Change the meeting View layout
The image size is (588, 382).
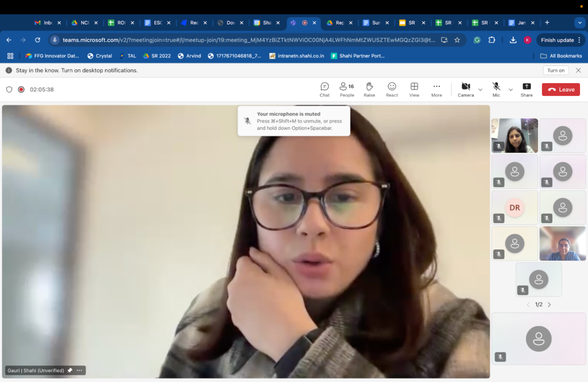click(x=414, y=89)
